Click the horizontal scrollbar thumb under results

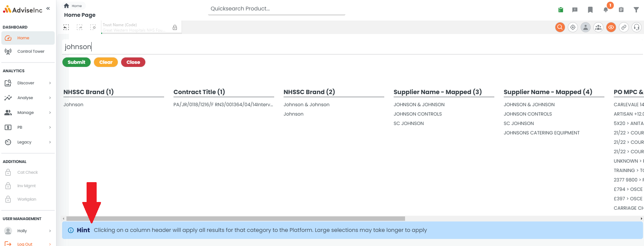[236, 218]
